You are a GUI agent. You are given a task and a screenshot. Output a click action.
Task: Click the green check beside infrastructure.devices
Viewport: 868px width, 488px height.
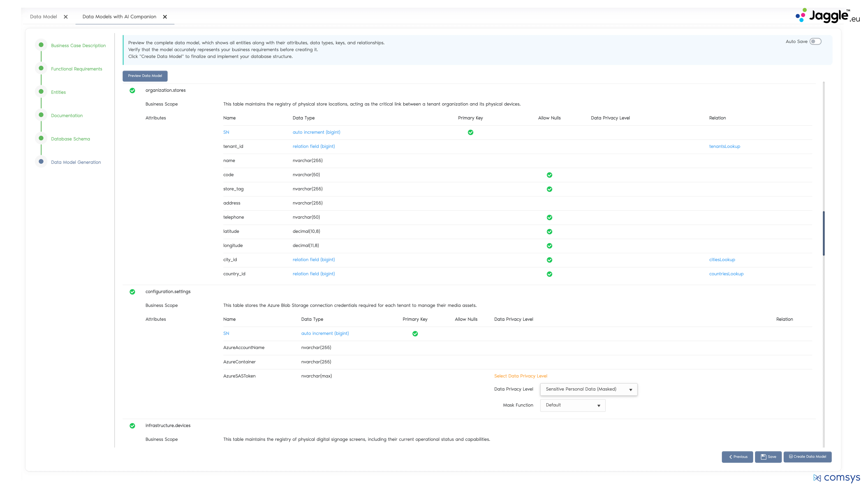pyautogui.click(x=132, y=426)
